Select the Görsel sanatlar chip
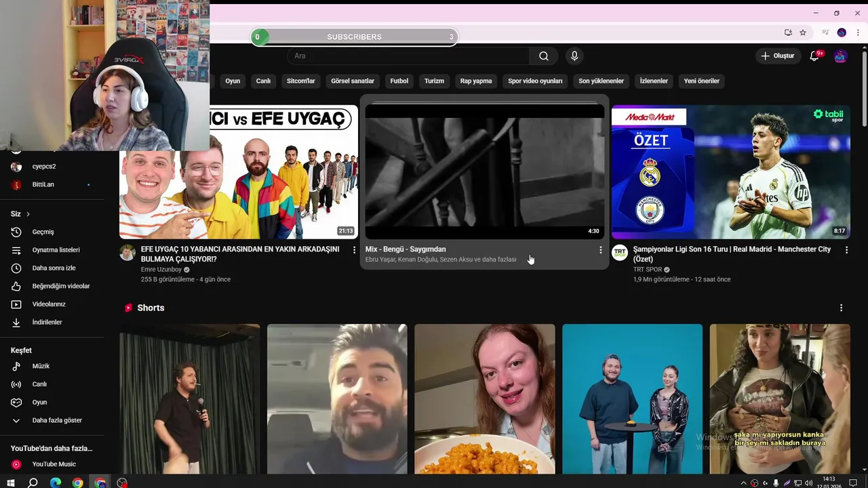Viewport: 868px width, 488px height. point(353,81)
